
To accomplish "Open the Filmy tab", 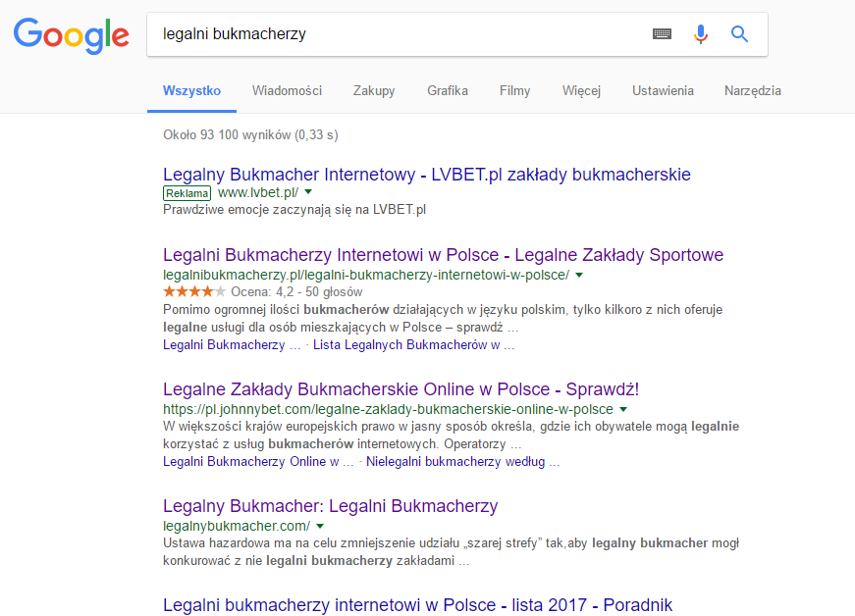I will [x=514, y=91].
